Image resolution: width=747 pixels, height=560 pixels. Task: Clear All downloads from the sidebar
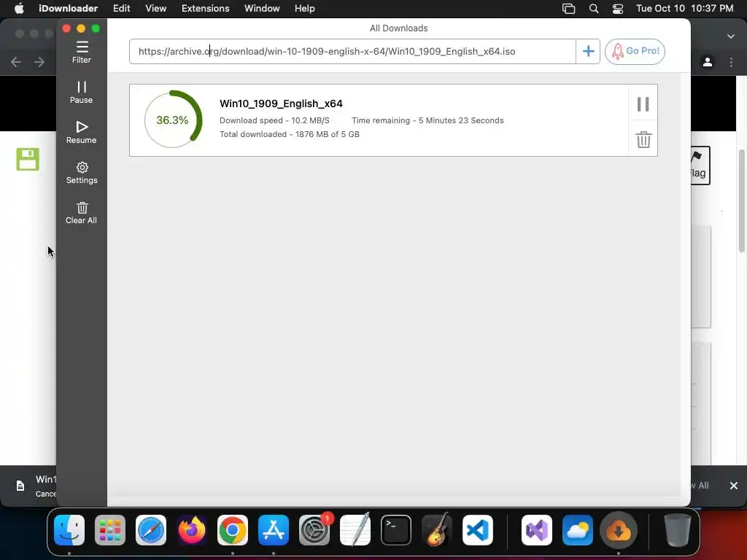tap(82, 212)
